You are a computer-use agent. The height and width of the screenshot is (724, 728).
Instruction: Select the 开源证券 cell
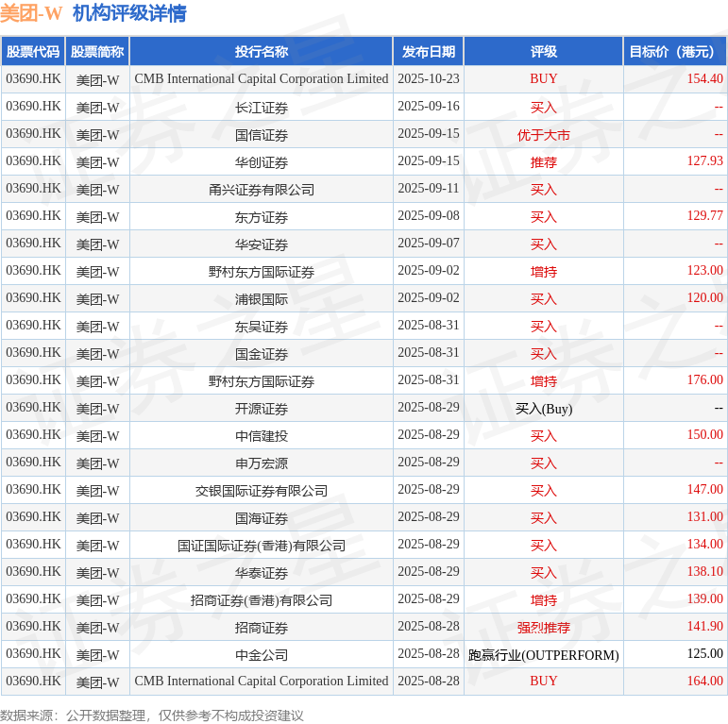tap(262, 409)
